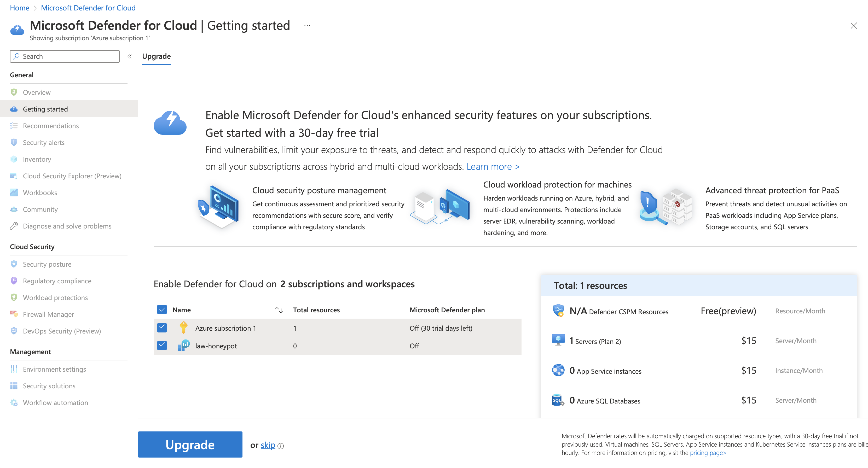
Task: Click the Workload protections icon
Action: [x=14, y=298]
